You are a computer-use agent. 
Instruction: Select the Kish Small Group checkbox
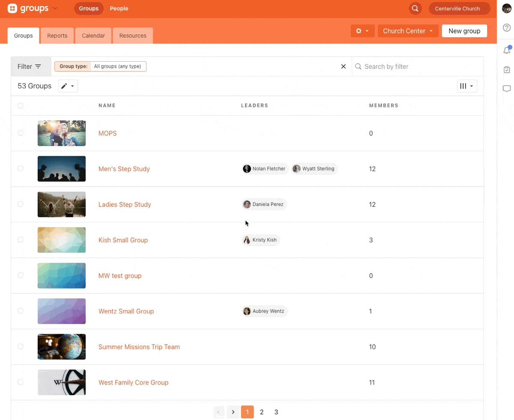pyautogui.click(x=20, y=240)
